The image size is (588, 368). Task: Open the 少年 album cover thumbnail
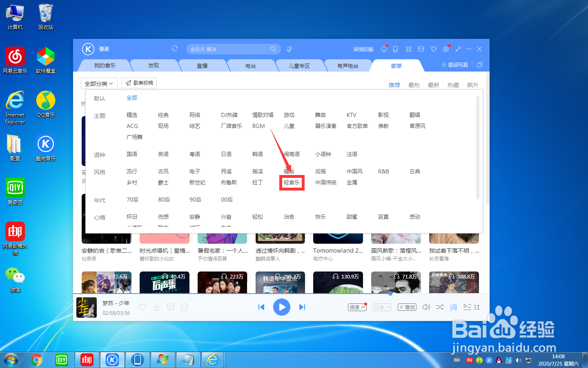coord(87,307)
